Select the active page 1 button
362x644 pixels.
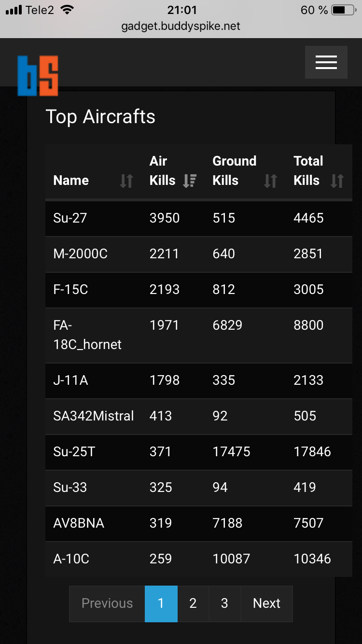(161, 603)
